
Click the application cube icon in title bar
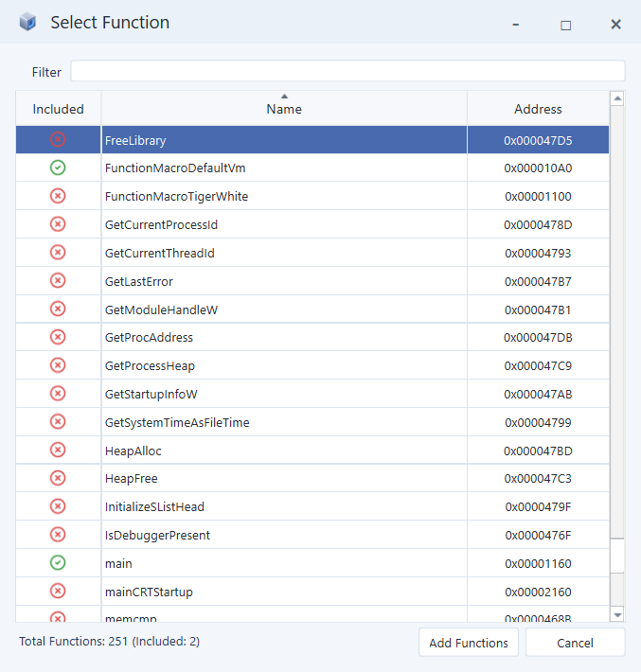pos(27,22)
